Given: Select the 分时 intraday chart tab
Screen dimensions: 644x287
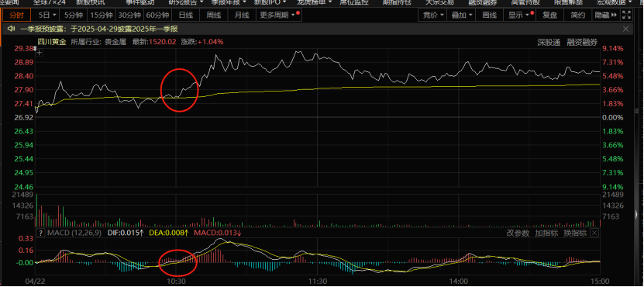Looking at the screenshot, I should point(17,16).
